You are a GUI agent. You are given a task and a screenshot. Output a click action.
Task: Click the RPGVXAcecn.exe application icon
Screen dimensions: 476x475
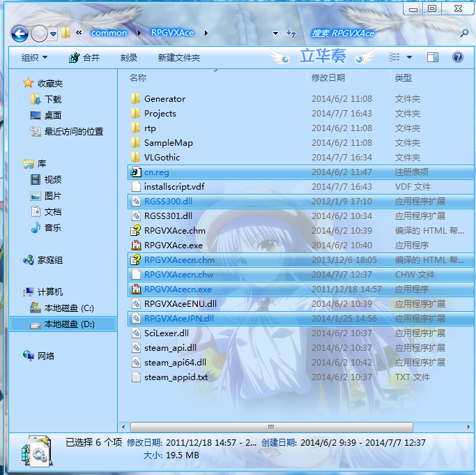136,289
